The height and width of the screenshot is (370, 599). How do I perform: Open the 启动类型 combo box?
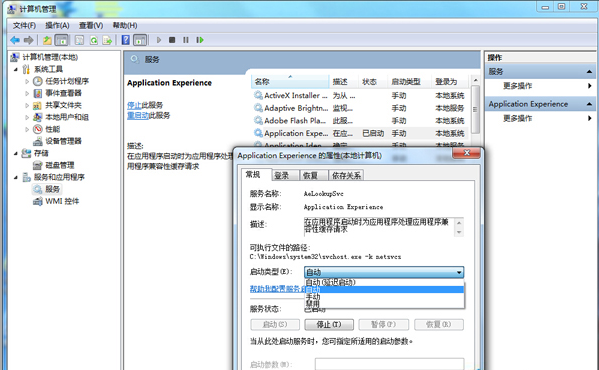pos(384,272)
